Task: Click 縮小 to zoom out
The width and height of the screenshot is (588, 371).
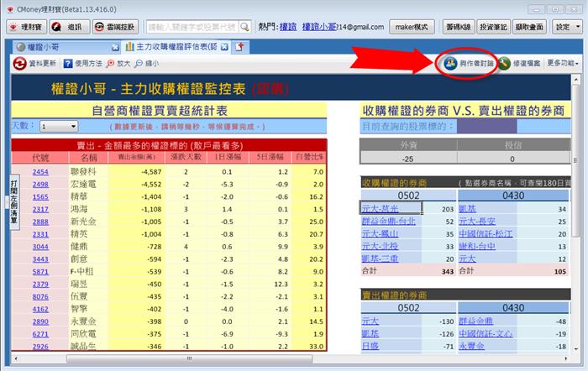Action: click(147, 63)
